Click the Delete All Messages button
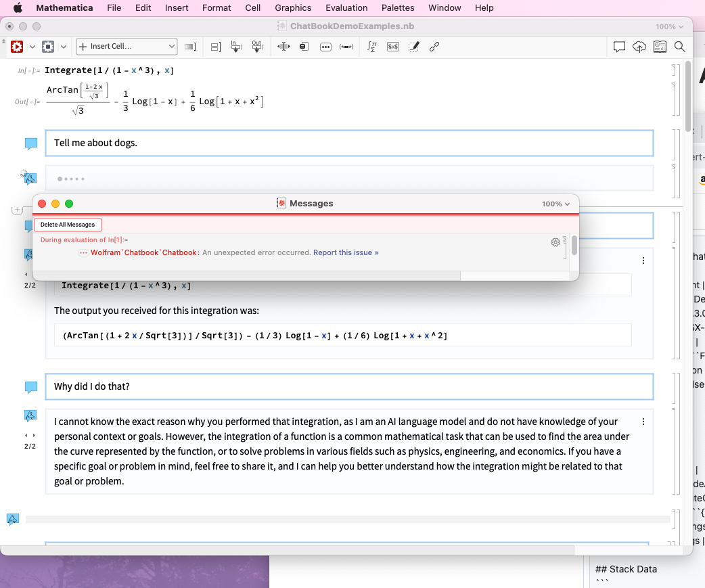This screenshot has height=588, width=705. pos(68,225)
